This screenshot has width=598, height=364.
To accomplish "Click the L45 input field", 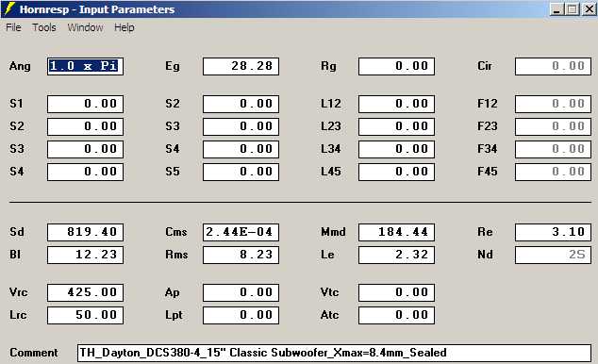I will tap(397, 172).
